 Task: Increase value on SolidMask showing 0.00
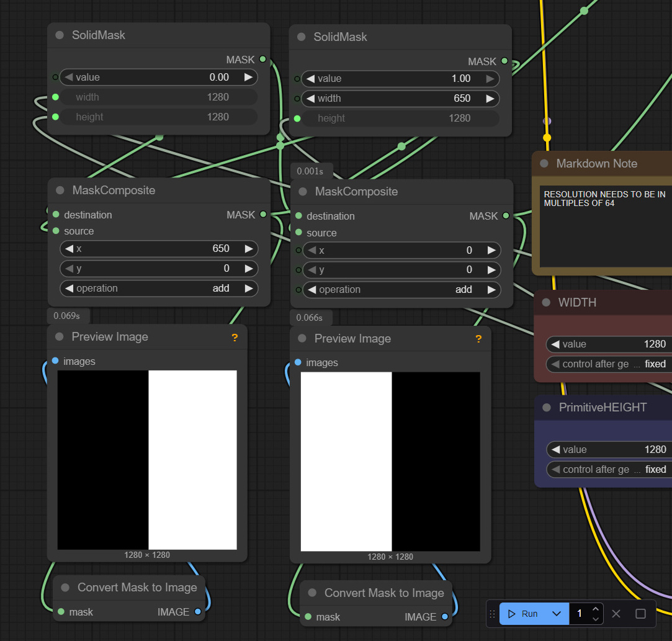point(248,77)
